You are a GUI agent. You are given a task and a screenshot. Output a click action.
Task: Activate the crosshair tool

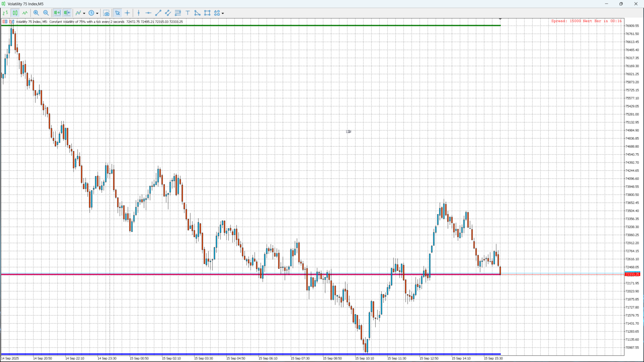[x=127, y=13]
